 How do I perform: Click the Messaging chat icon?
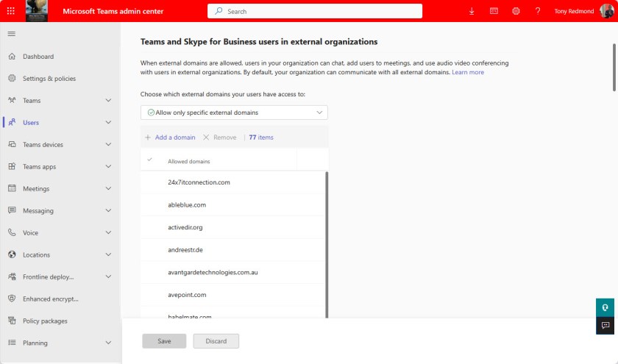(x=12, y=210)
